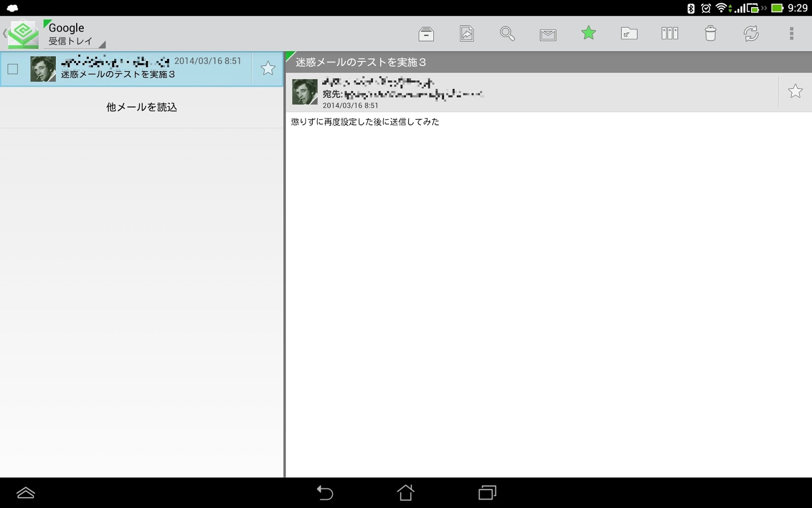Screen dimensions: 812x508
Task: Tap the app logo to go back
Action: point(20,34)
